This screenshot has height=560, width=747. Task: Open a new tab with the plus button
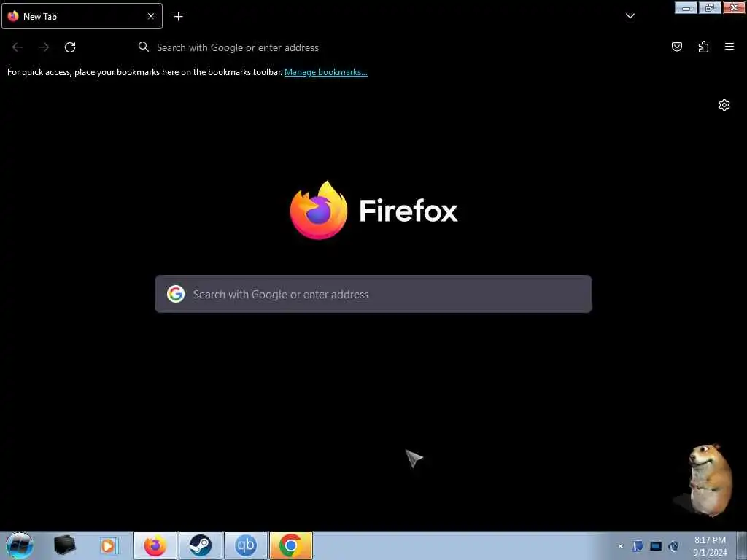(178, 17)
